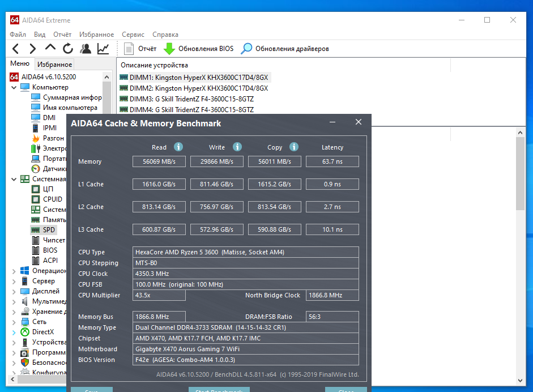Image resolution: width=533 pixels, height=392 pixels.
Task: Click the Memory Latency 63.7 ns value
Action: [332, 161]
